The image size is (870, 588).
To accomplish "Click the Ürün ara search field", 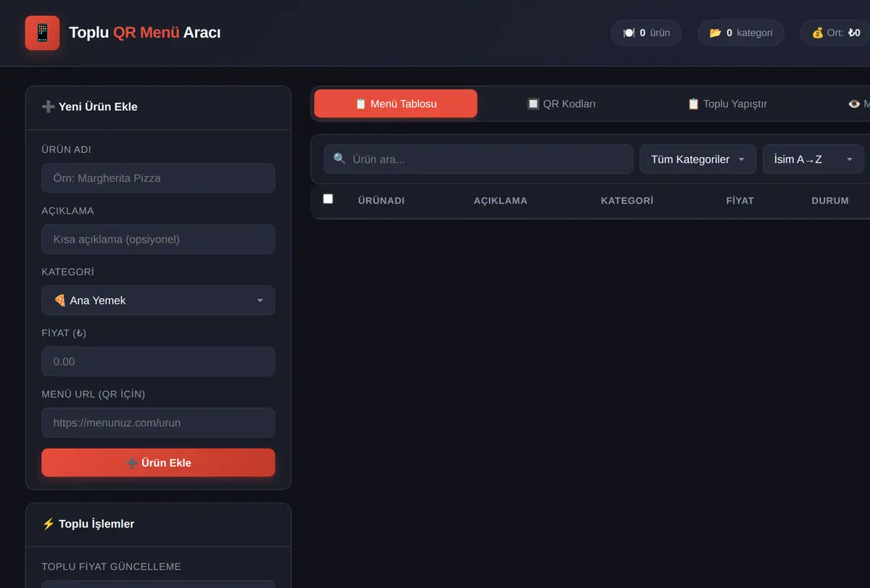I will 478,159.
